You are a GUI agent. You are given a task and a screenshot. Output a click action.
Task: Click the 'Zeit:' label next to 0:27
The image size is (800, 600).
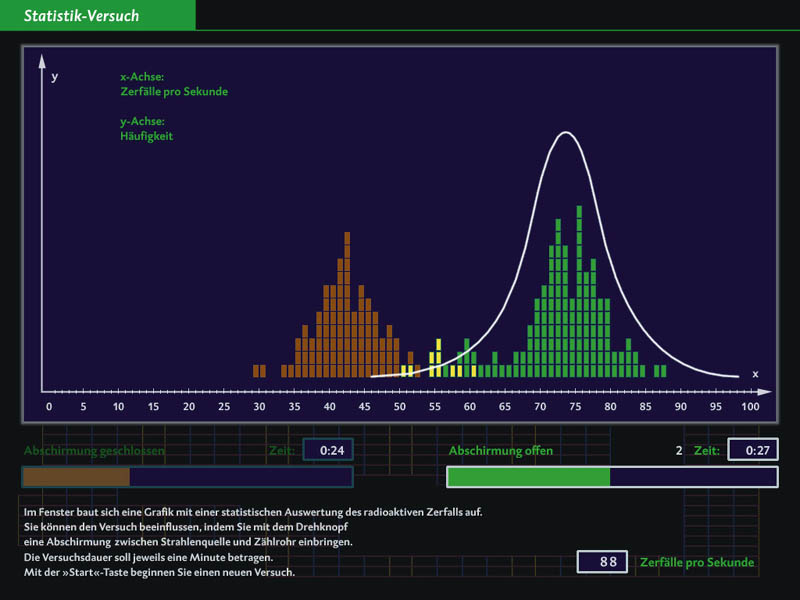click(x=707, y=451)
